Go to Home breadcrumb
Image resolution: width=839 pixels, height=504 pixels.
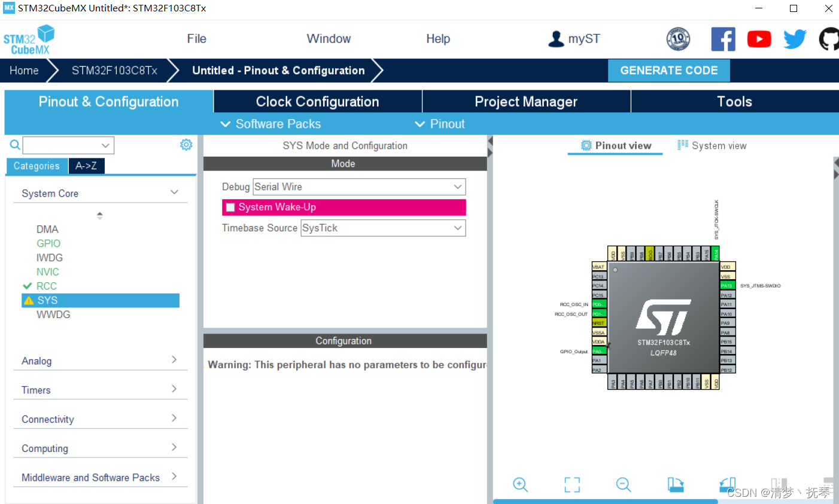24,71
